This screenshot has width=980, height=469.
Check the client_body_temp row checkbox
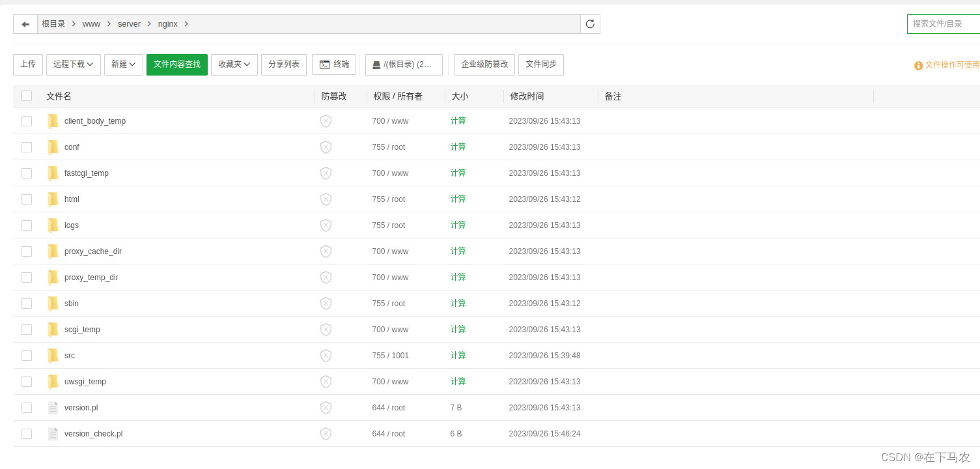pos(27,121)
